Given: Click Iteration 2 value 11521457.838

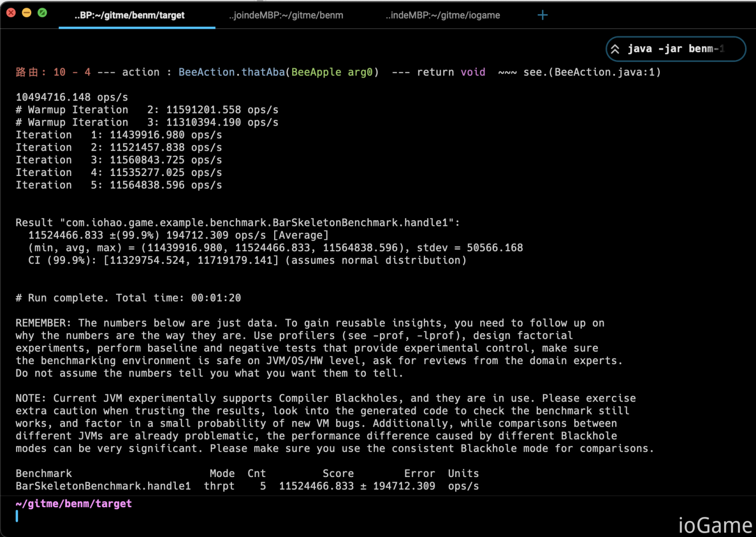Looking at the screenshot, I should point(147,148).
